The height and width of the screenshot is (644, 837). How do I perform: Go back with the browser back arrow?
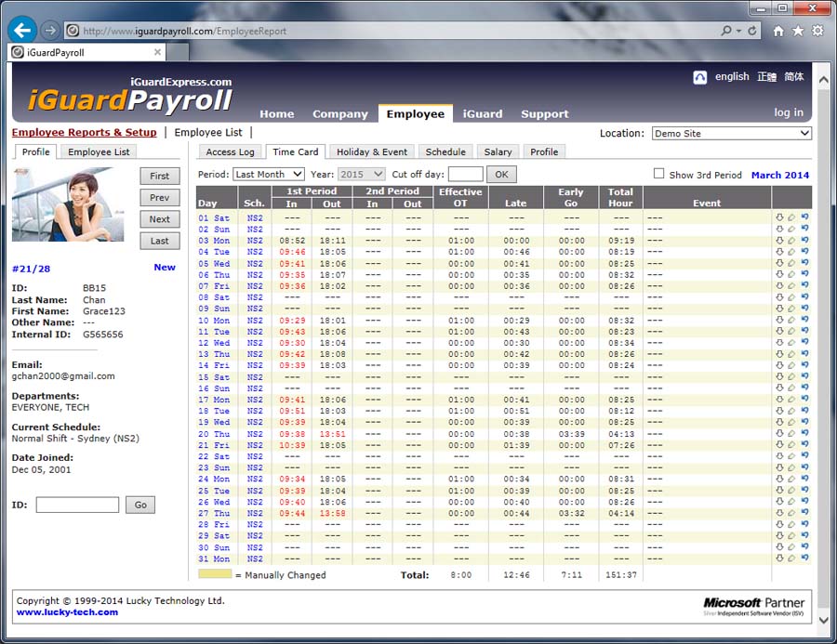point(22,31)
